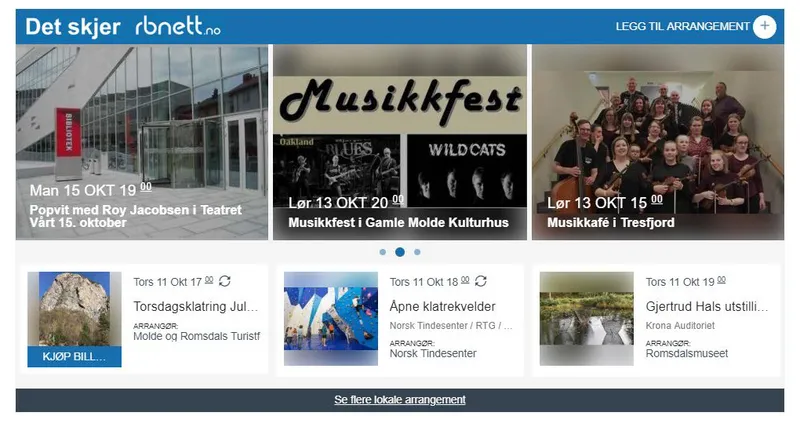This screenshot has width=800, height=421.
Task: Click the Lør 13 OKT 20 date overlay
Action: [346, 203]
